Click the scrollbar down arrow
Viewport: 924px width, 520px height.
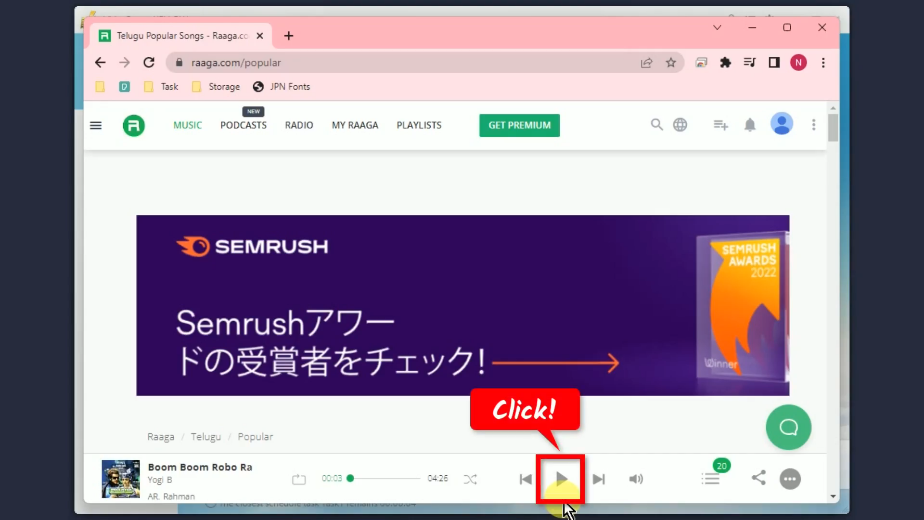(833, 496)
